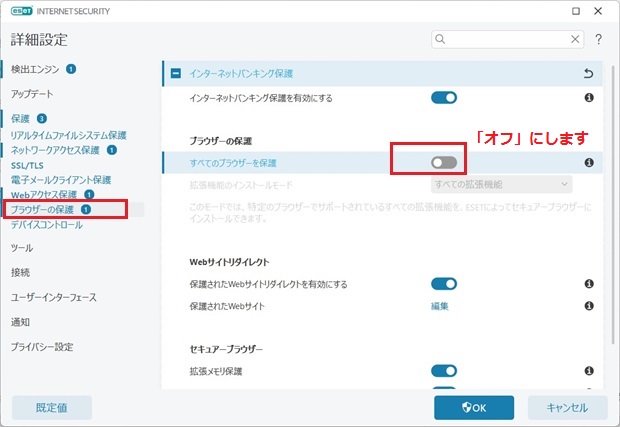
Task: Open the すべての拡張機能 dropdown
Action: (x=501, y=185)
